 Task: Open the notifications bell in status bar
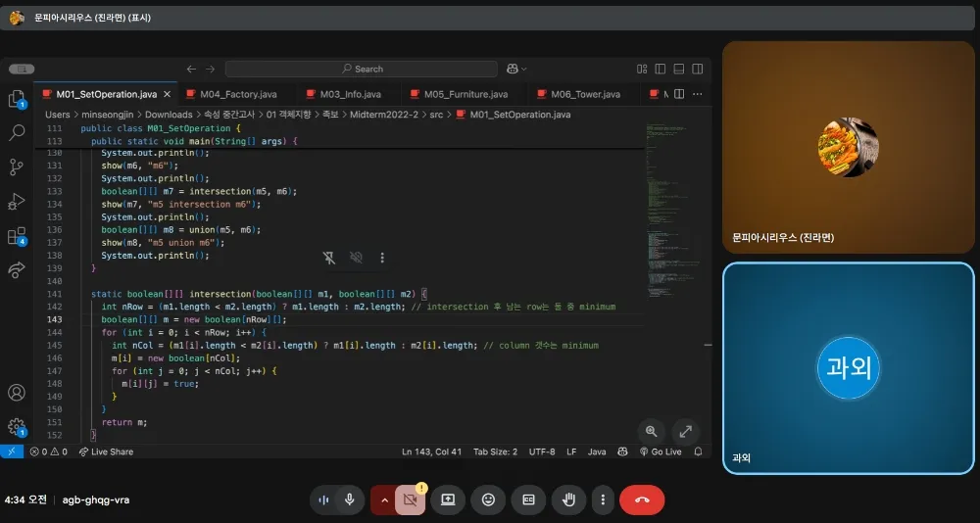pos(698,452)
